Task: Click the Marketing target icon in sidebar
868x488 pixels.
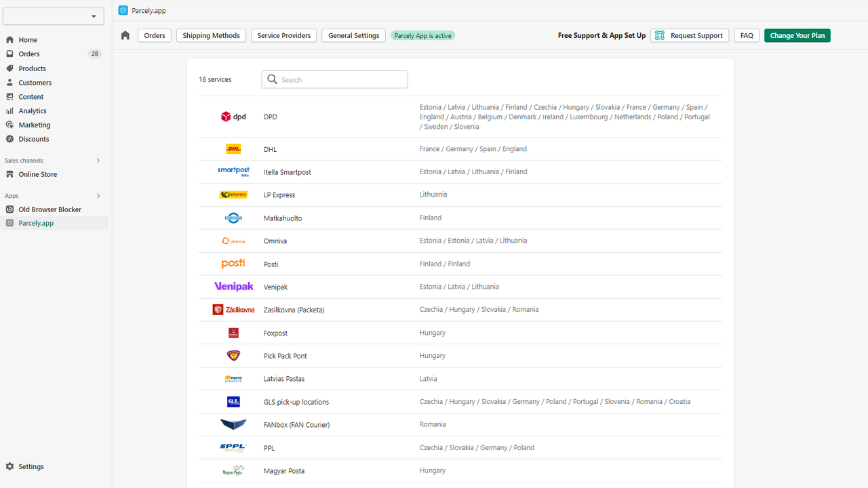Action: 9,125
